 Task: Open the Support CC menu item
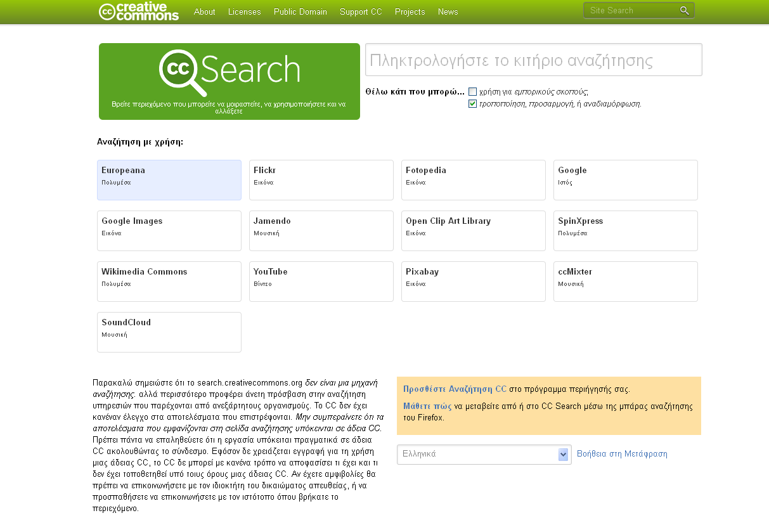361,12
